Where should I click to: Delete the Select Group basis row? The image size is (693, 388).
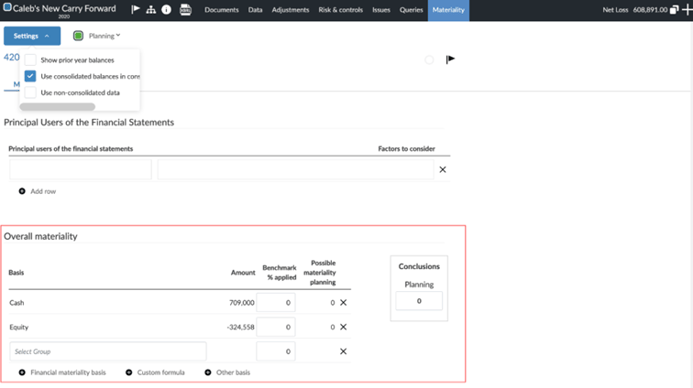[343, 351]
